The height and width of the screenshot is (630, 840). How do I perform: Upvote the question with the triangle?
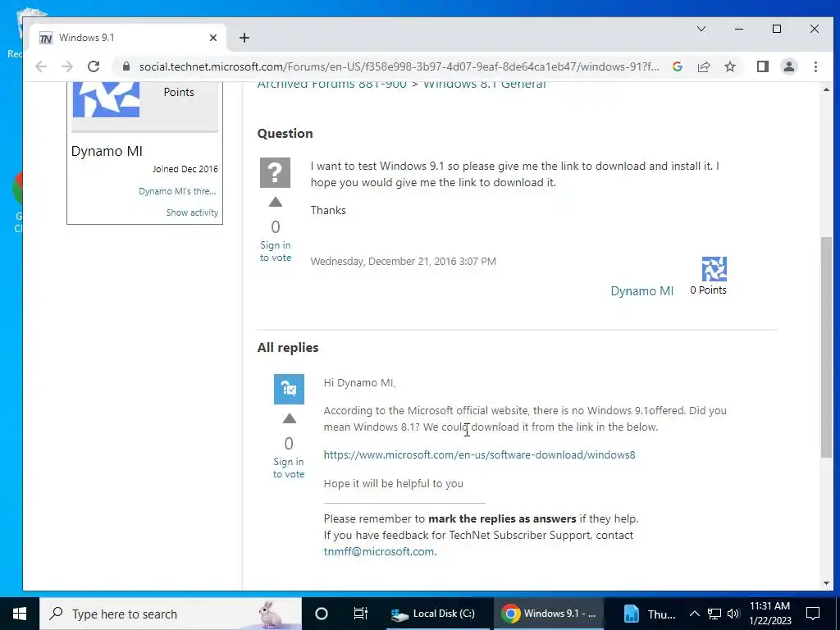276,202
